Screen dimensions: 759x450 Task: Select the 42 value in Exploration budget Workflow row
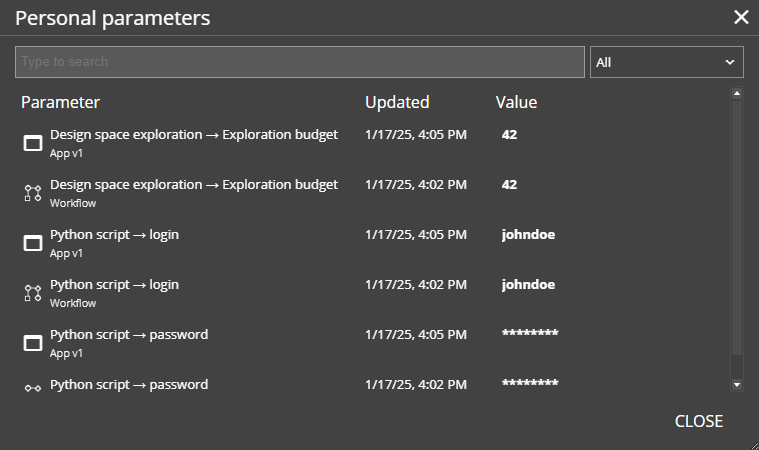[x=509, y=185]
